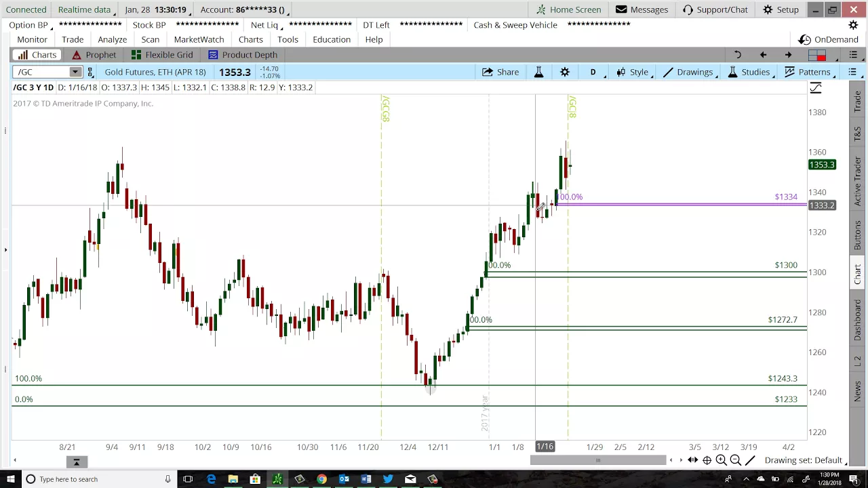
Task: Click the forward arrow icon
Action: click(788, 55)
